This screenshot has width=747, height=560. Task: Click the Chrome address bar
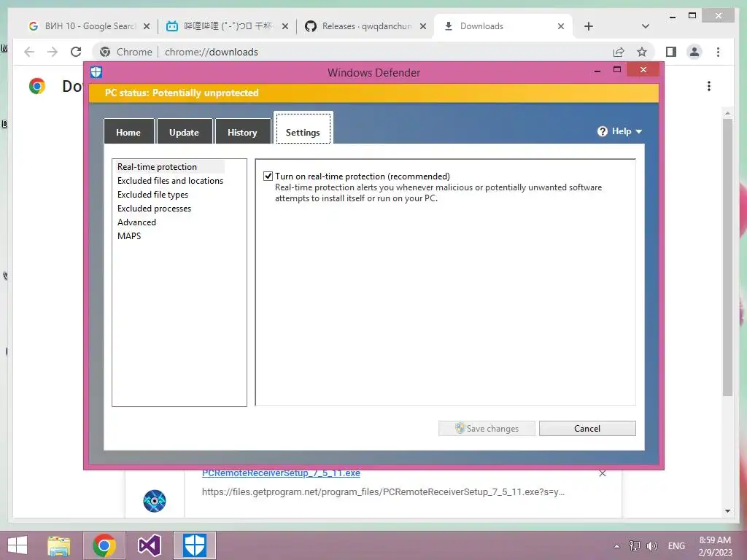(x=371, y=52)
